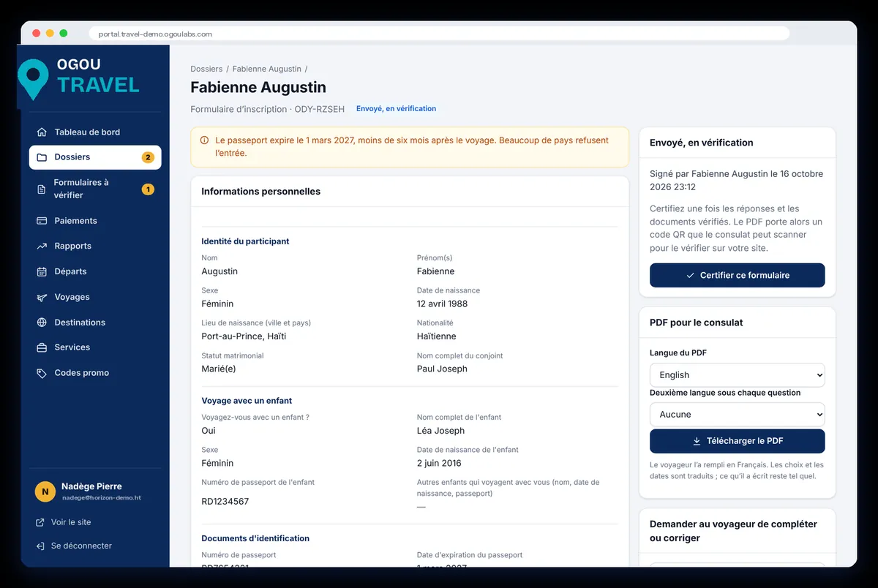Click the Destinations globe icon
The height and width of the screenshot is (588, 878).
tap(42, 323)
